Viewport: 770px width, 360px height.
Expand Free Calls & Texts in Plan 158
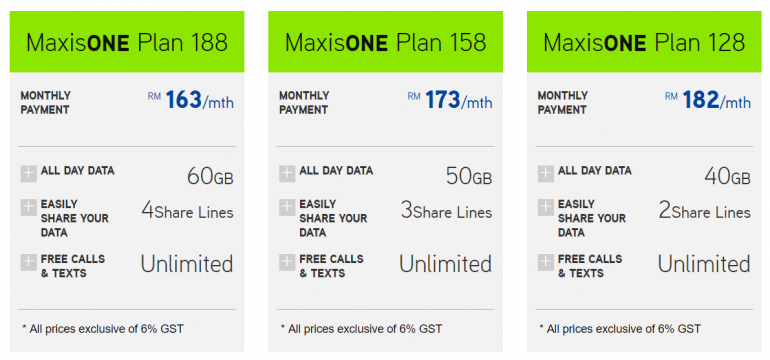click(287, 262)
